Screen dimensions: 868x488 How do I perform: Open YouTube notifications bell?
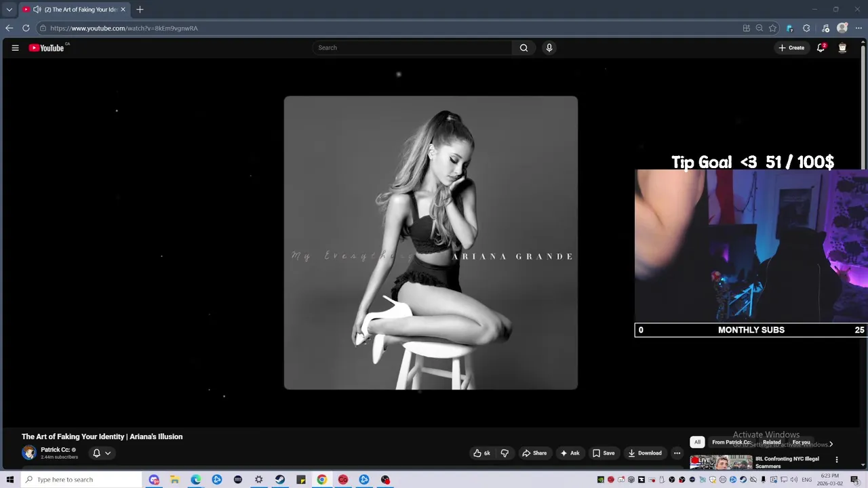point(821,47)
